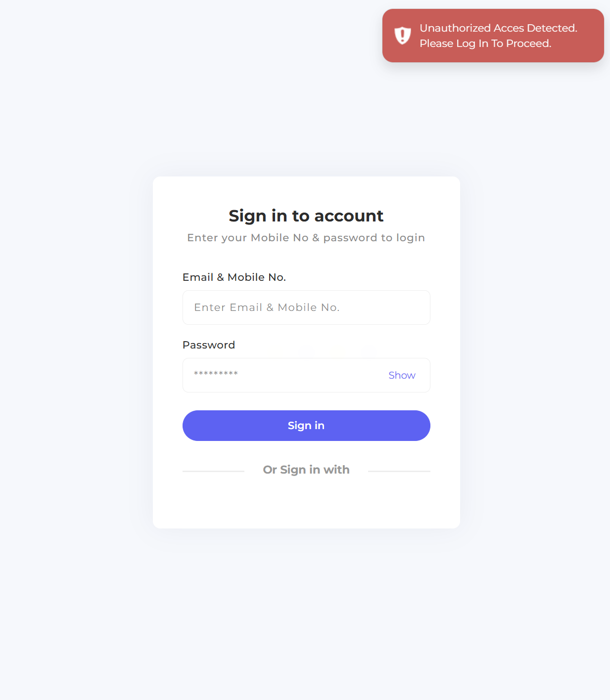The height and width of the screenshot is (700, 610).
Task: Click the 'Enter your Mobile No & password' subtitle
Action: (306, 238)
